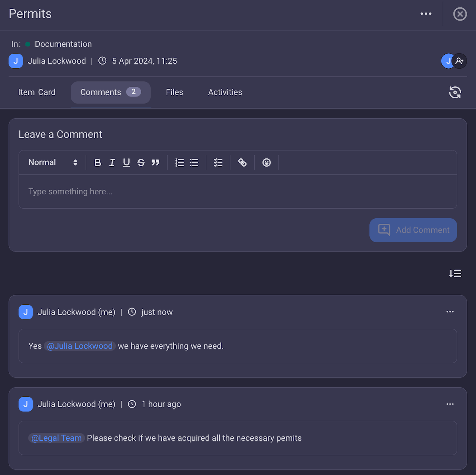Screen dimensions: 476x475
Task: Open the history icon next to the tabs
Action: click(455, 92)
